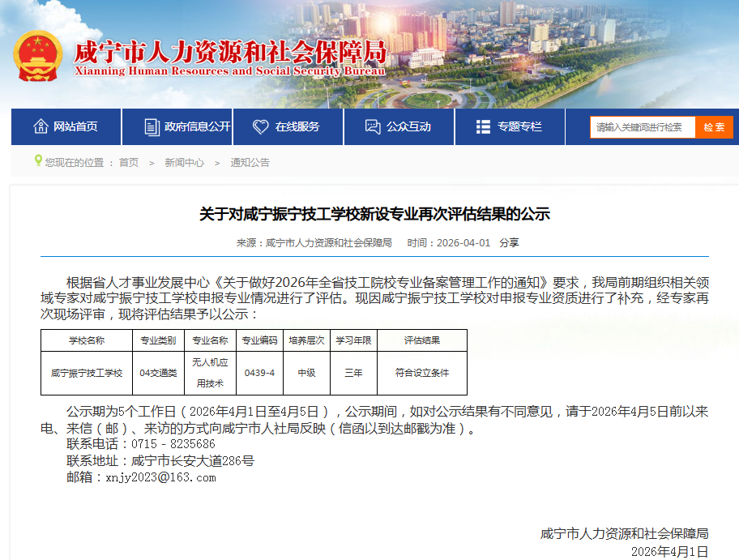Image resolution: width=739 pixels, height=560 pixels.
Task: Click the table cell 无人机应用技术
Action: pyautogui.click(x=210, y=374)
